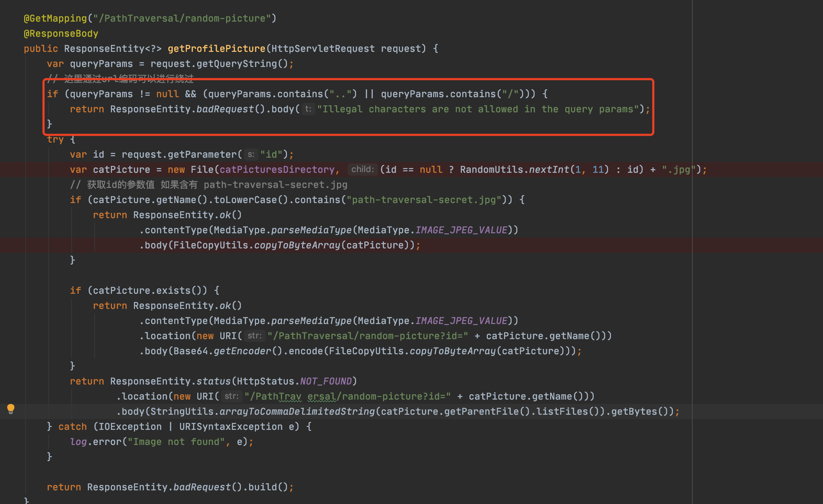This screenshot has width=823, height=504.
Task: Click the "s:" hint before "id" string
Action: pyautogui.click(x=251, y=154)
